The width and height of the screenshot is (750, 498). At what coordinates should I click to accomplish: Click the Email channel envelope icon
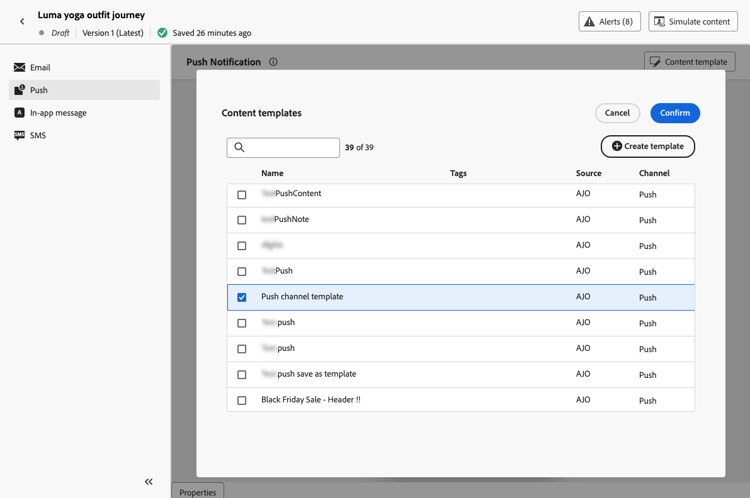click(19, 67)
